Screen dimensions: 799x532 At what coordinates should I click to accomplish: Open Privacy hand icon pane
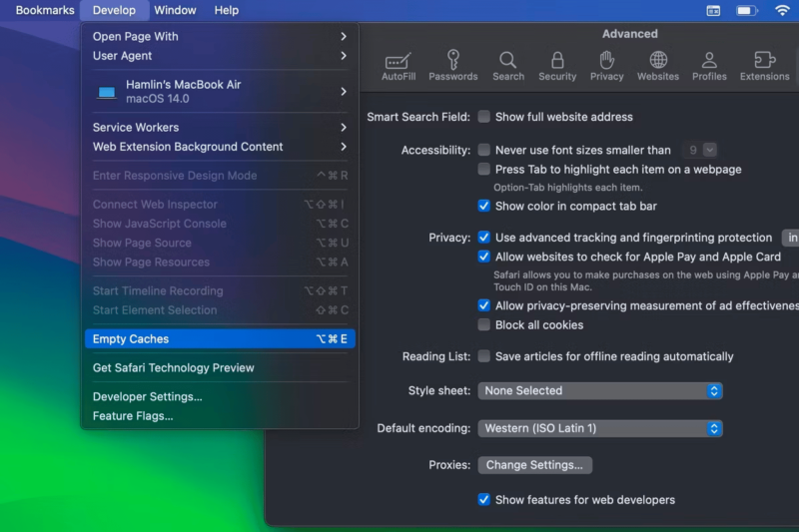point(606,66)
